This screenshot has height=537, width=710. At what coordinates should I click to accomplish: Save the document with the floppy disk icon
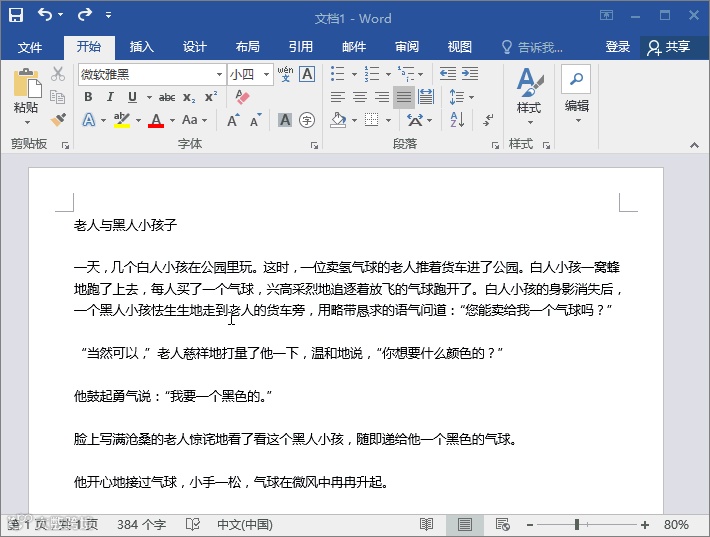16,15
